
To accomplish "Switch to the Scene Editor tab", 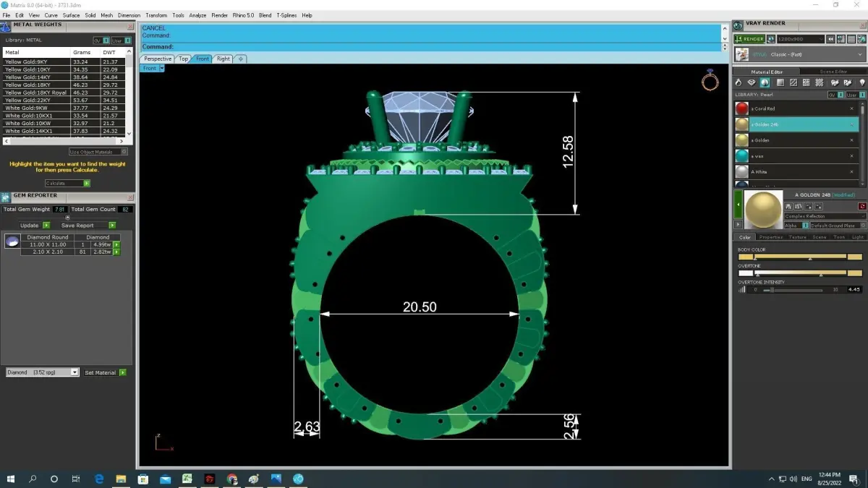I will 833,72.
